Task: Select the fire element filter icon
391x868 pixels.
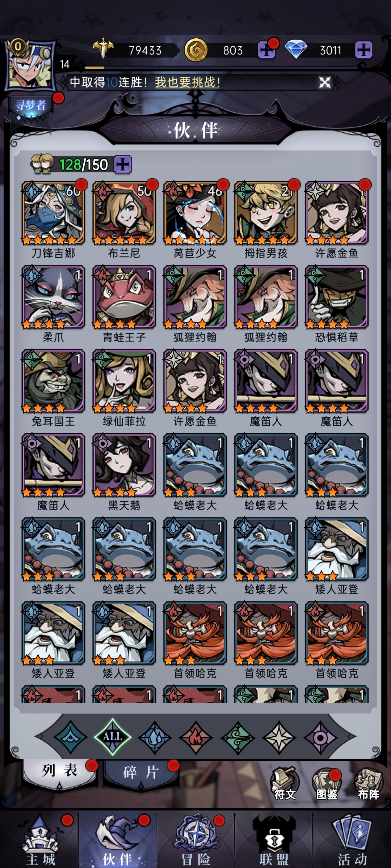Action: [196, 737]
